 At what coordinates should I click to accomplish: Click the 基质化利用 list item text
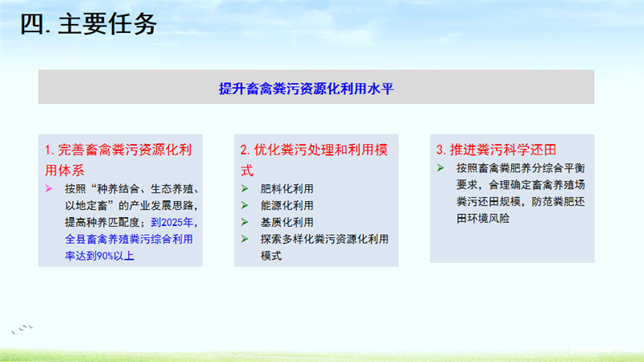coord(287,223)
